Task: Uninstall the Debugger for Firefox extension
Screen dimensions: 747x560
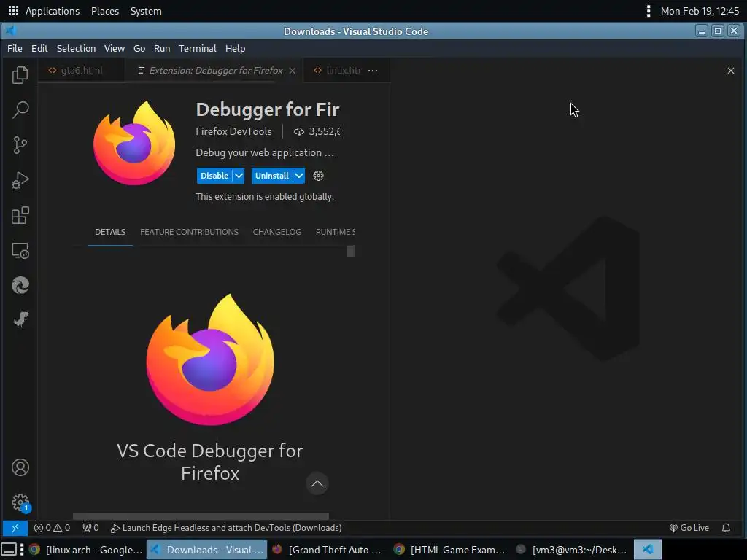Action: tap(271, 176)
